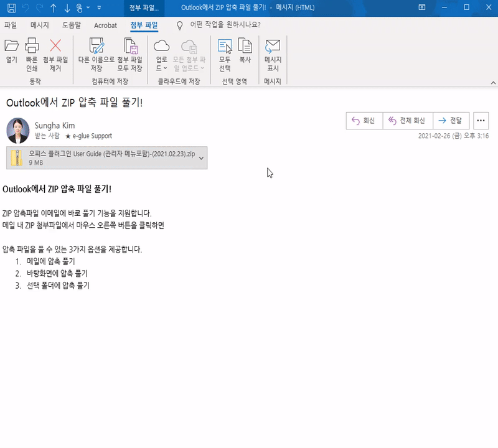
Task: Click the 첨부 파일... contextual tab in title bar
Action: point(144,8)
